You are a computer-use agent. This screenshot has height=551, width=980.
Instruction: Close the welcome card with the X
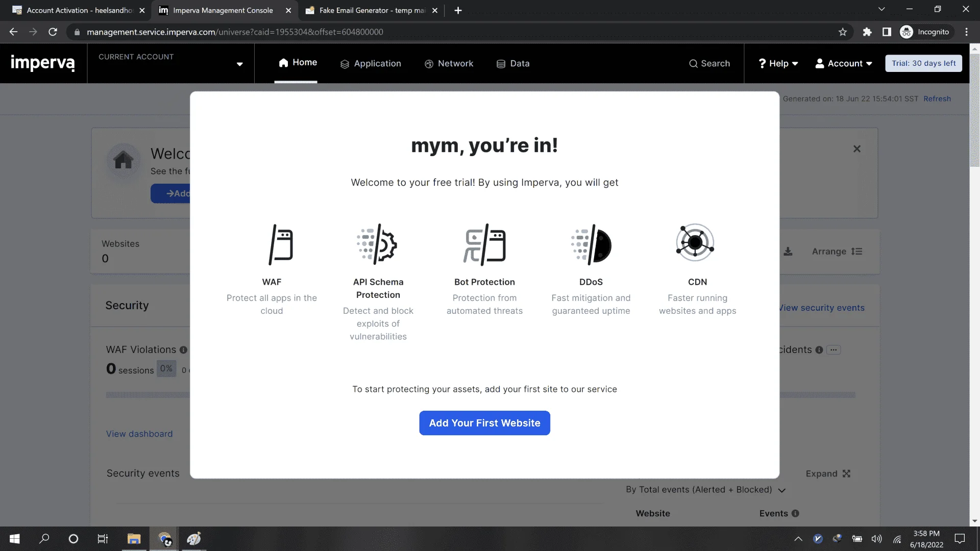click(x=857, y=149)
